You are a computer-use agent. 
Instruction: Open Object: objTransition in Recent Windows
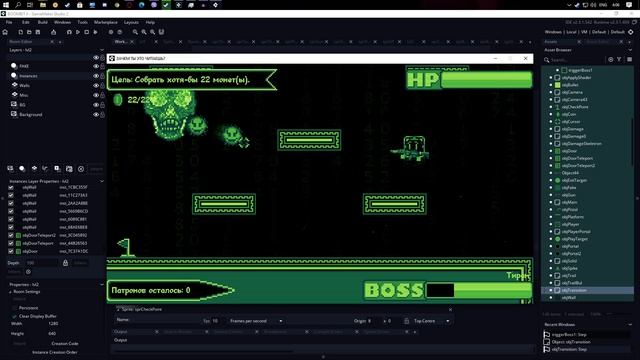pyautogui.click(x=571, y=342)
